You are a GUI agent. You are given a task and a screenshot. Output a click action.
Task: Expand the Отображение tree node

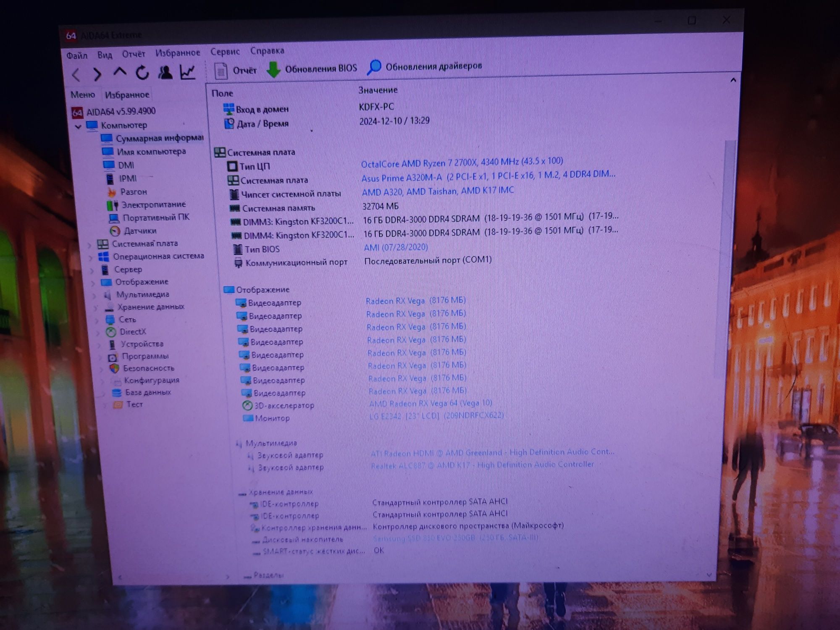coord(94,283)
